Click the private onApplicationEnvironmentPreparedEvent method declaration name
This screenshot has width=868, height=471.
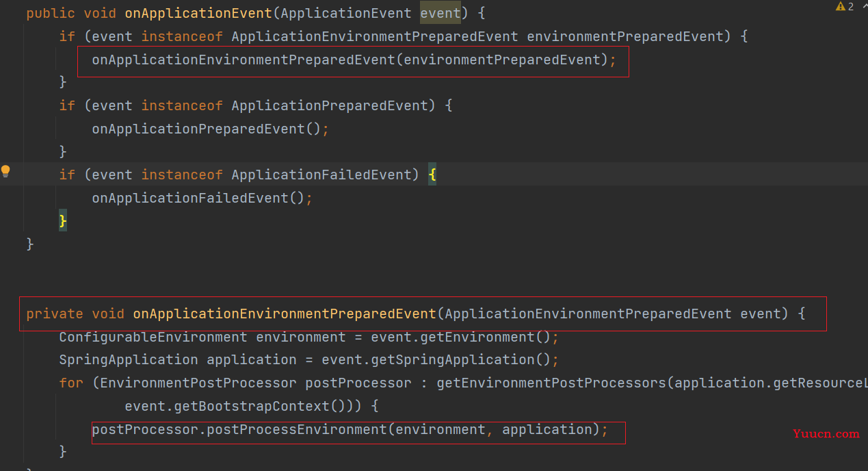pos(285,314)
